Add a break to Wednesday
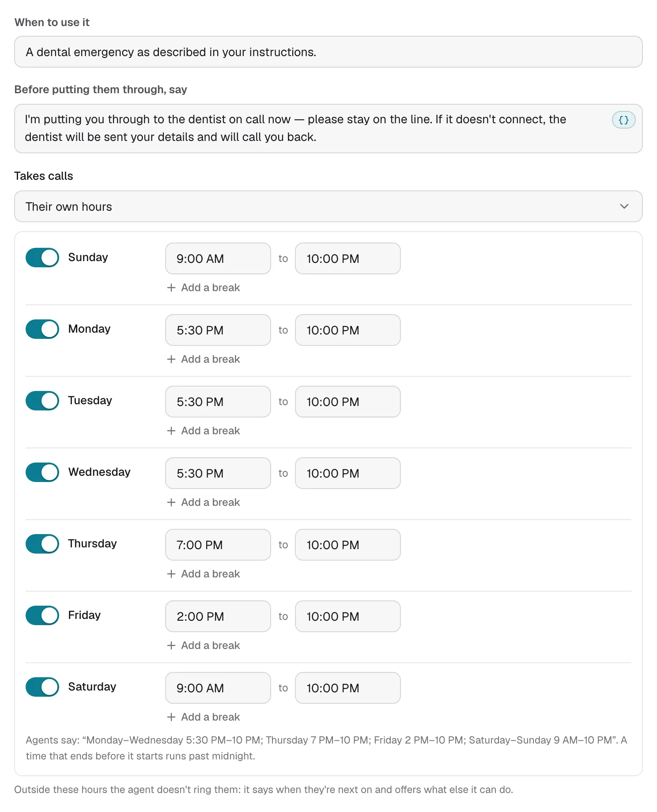657x812 pixels. click(x=204, y=502)
